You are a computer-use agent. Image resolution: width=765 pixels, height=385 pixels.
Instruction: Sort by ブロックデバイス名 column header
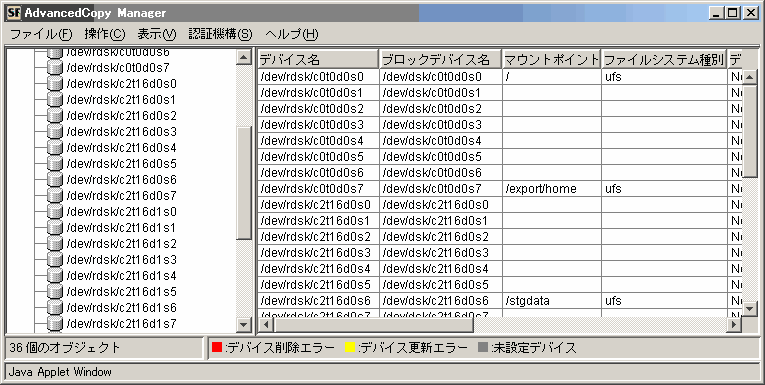[441, 60]
